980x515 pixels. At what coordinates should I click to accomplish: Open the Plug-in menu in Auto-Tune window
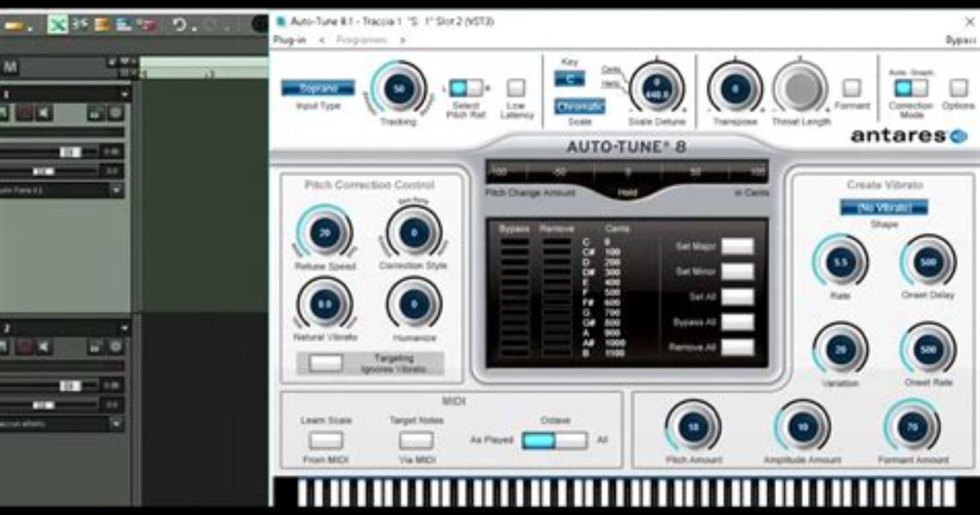click(x=289, y=40)
